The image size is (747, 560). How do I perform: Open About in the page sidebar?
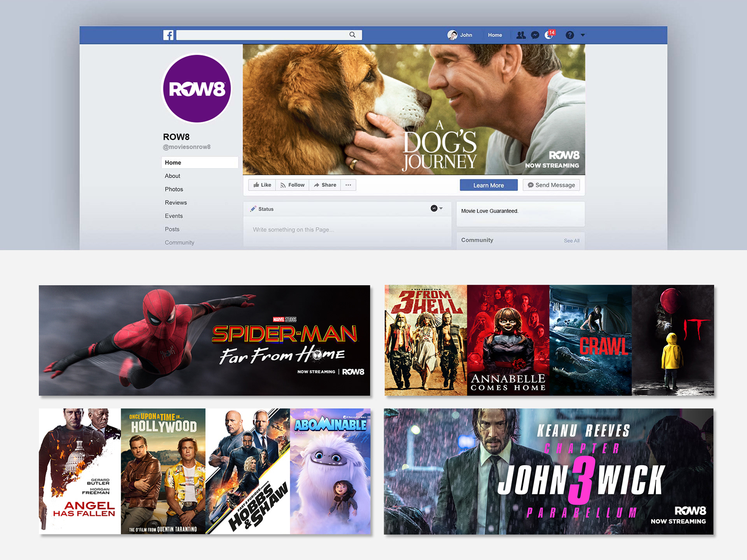(172, 176)
